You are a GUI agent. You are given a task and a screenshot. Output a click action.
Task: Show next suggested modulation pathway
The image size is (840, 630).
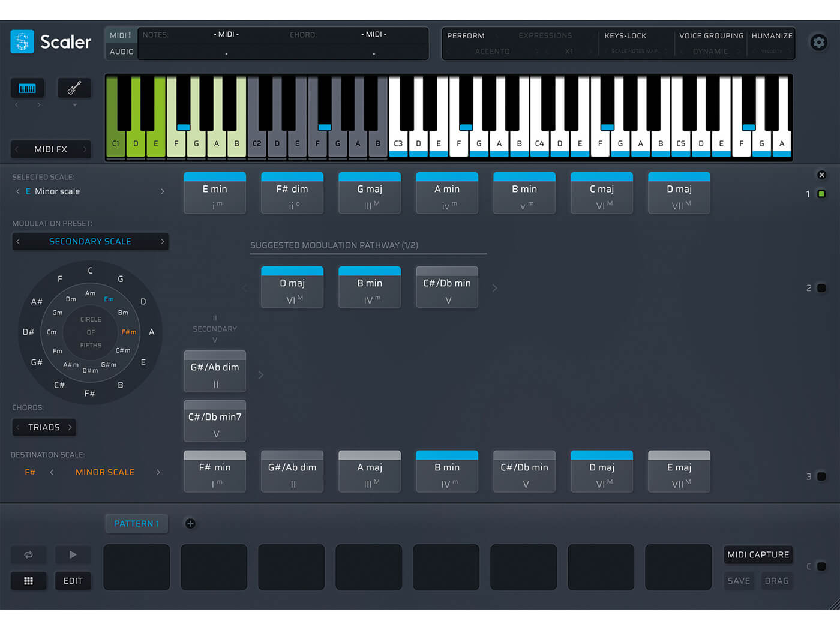(494, 288)
